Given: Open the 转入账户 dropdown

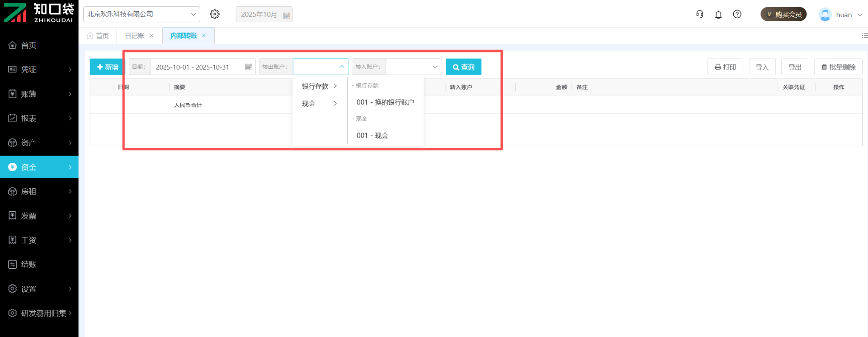Looking at the screenshot, I should pos(413,67).
